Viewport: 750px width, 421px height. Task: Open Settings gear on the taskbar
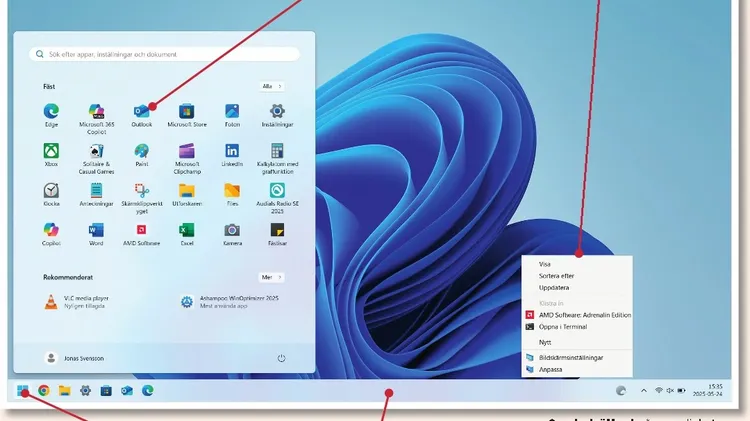pyautogui.click(x=85, y=391)
